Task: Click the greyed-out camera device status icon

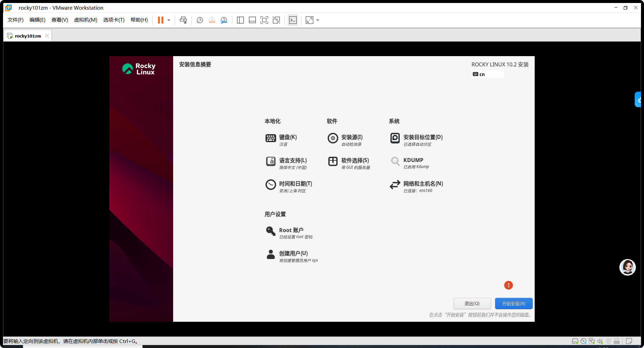Action: (x=608, y=341)
